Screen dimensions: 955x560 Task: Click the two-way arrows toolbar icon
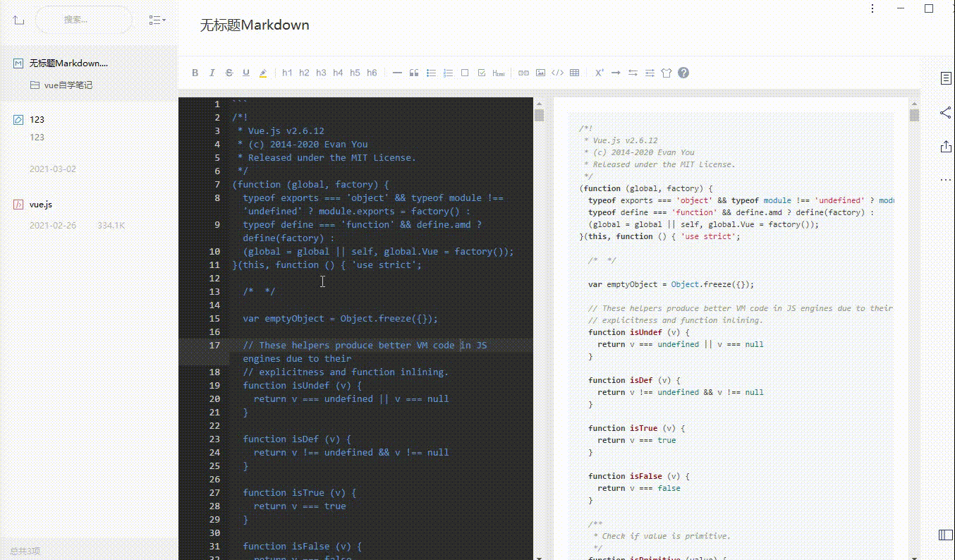pyautogui.click(x=633, y=73)
